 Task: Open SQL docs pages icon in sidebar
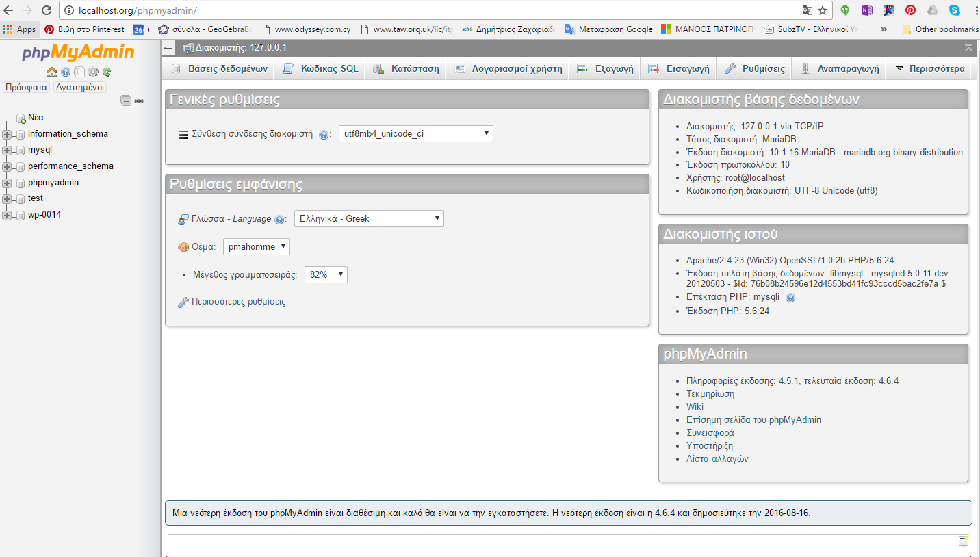coord(79,72)
